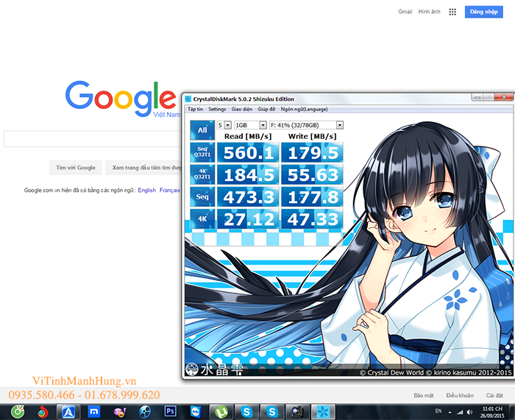The image size is (515, 420).
Task: Open uTorrent from the taskbar
Action: (x=221, y=412)
